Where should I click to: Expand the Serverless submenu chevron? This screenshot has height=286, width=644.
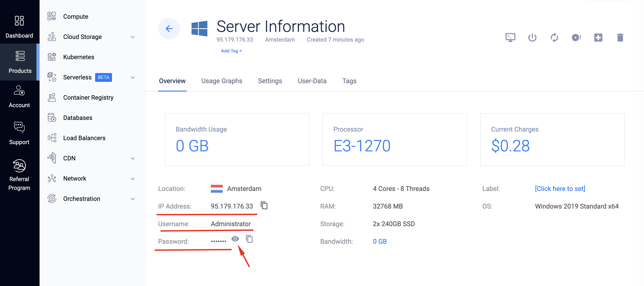132,77
